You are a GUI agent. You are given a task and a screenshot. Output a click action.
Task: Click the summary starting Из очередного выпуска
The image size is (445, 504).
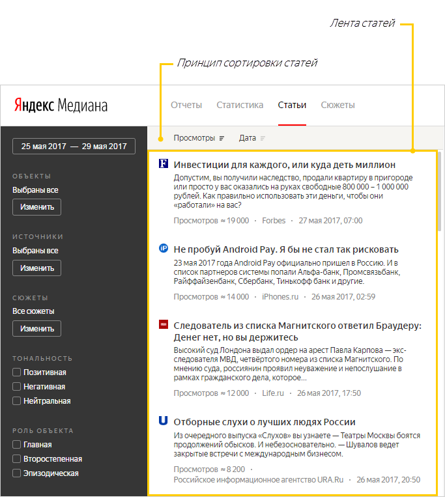click(x=296, y=445)
